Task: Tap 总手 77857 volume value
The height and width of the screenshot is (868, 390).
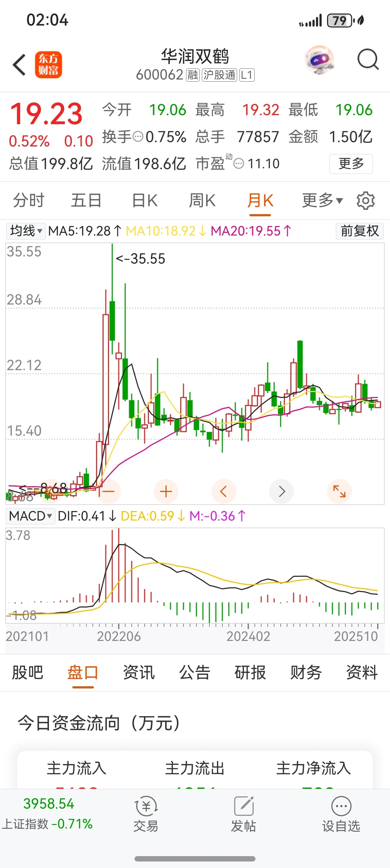Action: (237, 137)
